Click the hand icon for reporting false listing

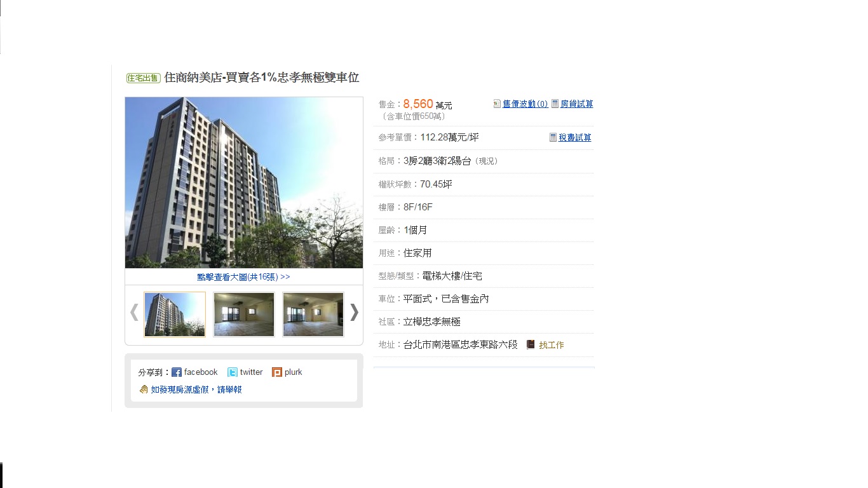click(144, 390)
